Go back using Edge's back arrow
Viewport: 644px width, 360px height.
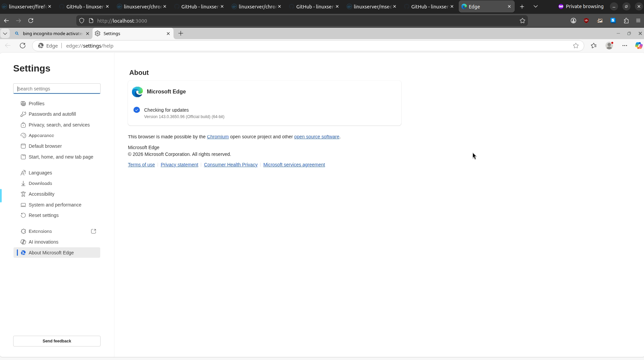tap(8, 46)
